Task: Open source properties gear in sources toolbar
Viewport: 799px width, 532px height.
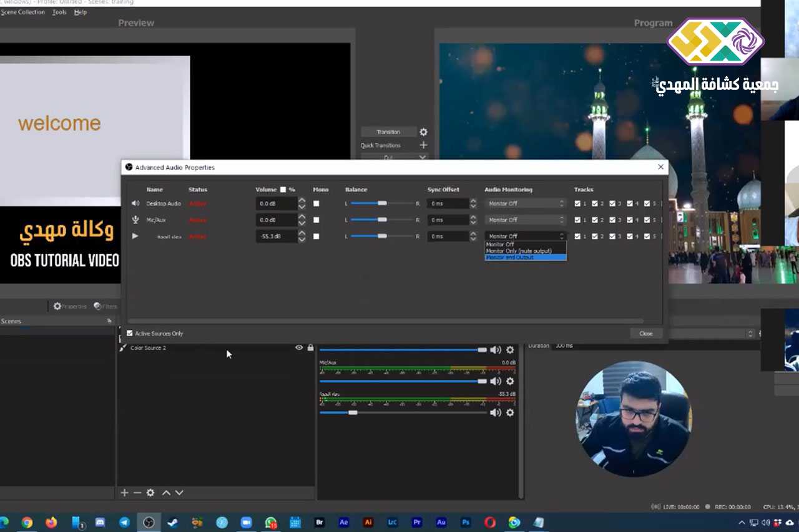Action: click(x=150, y=493)
